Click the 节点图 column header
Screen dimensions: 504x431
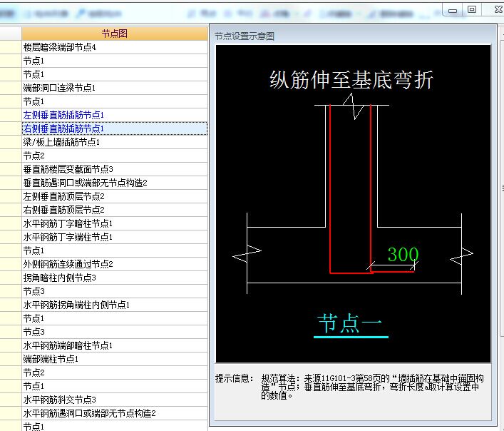click(x=115, y=34)
